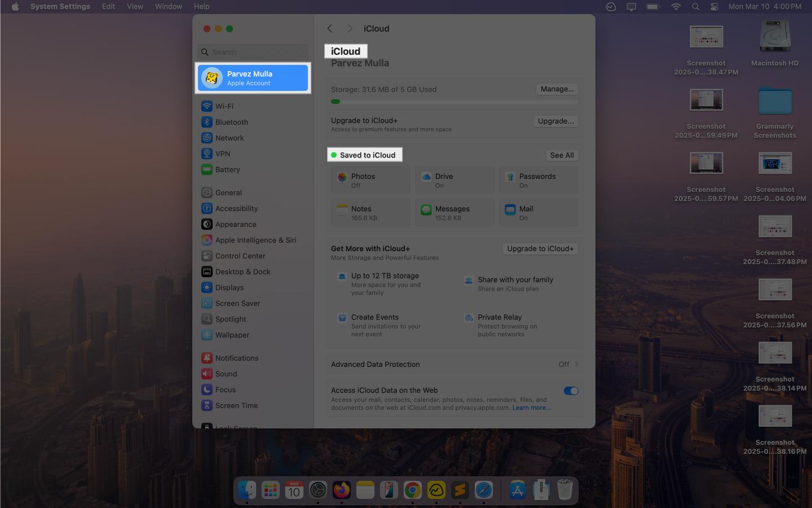This screenshot has width=812, height=508.
Task: Open Grammarly Screenshots desktop folder
Action: click(x=775, y=113)
